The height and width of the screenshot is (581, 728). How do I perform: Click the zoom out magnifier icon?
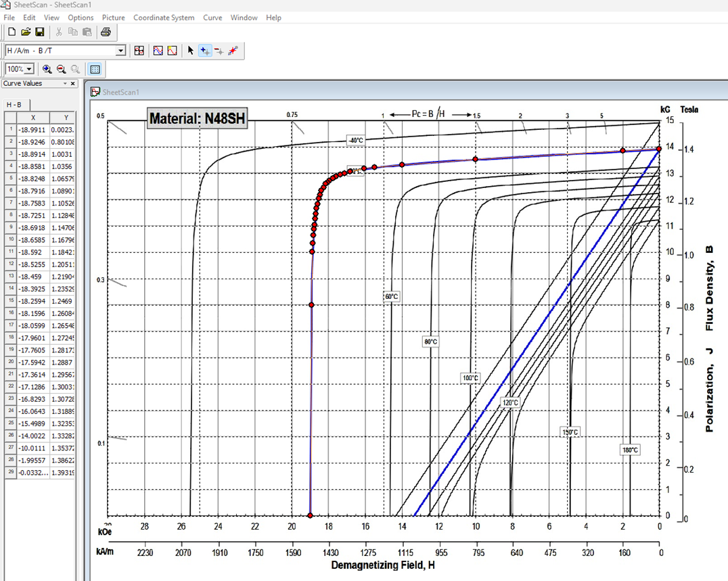(62, 68)
